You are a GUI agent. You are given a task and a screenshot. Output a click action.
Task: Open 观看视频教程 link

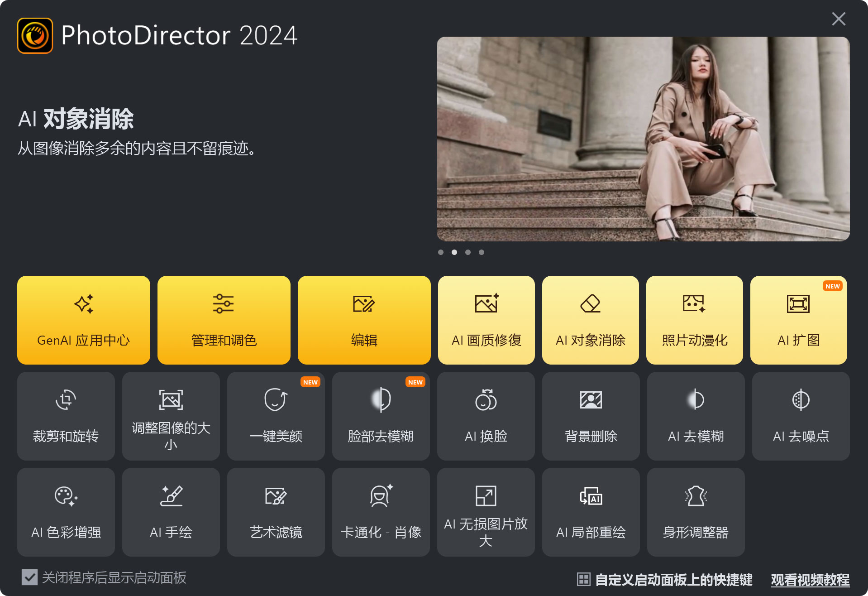pos(810,580)
